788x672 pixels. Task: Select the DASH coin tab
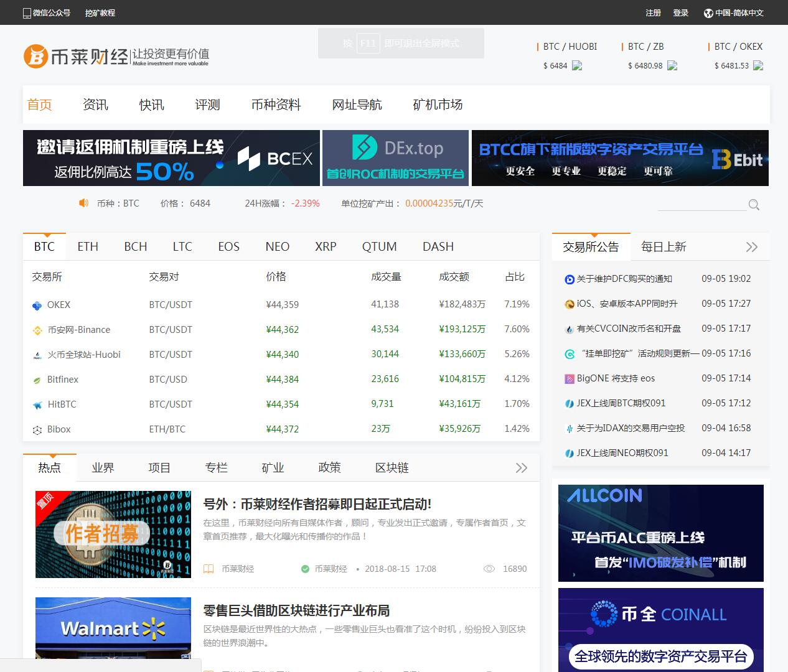(x=438, y=246)
